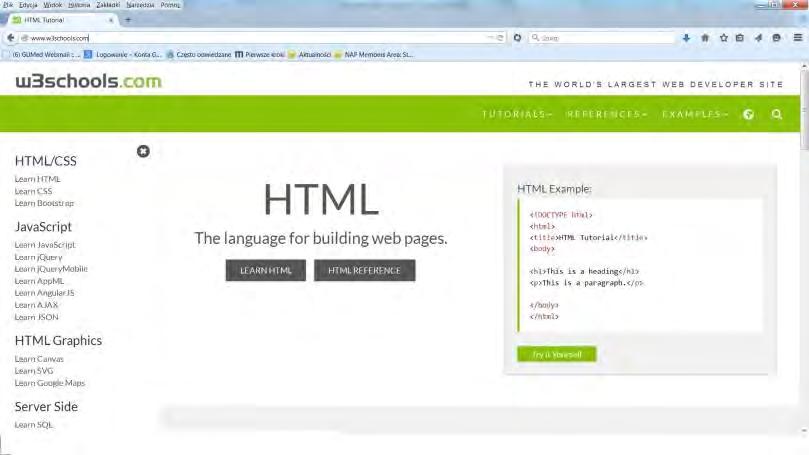Open the downloads arrow in browser toolbar
Viewport: 809px width, 455px height.
coord(686,38)
